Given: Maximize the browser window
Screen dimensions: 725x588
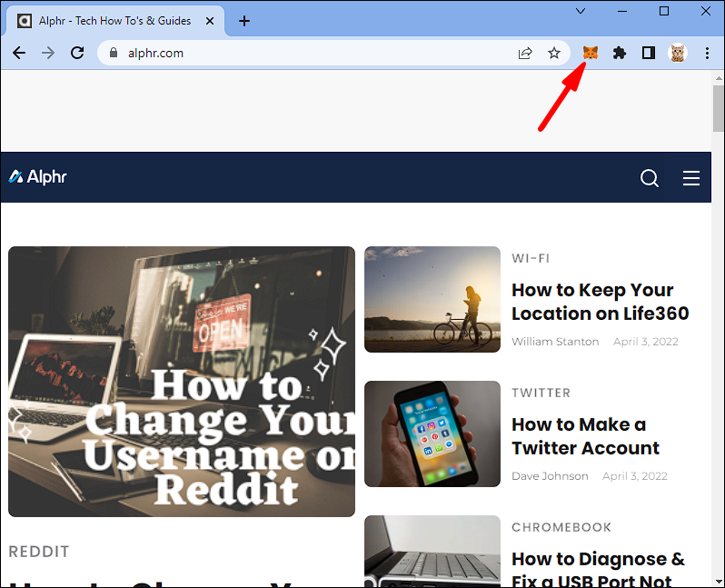Looking at the screenshot, I should pyautogui.click(x=664, y=11).
